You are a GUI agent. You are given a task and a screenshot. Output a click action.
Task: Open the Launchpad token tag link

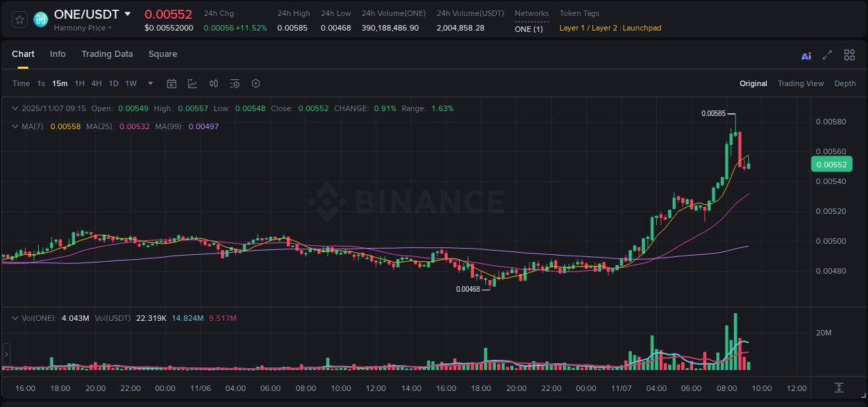[x=641, y=28]
